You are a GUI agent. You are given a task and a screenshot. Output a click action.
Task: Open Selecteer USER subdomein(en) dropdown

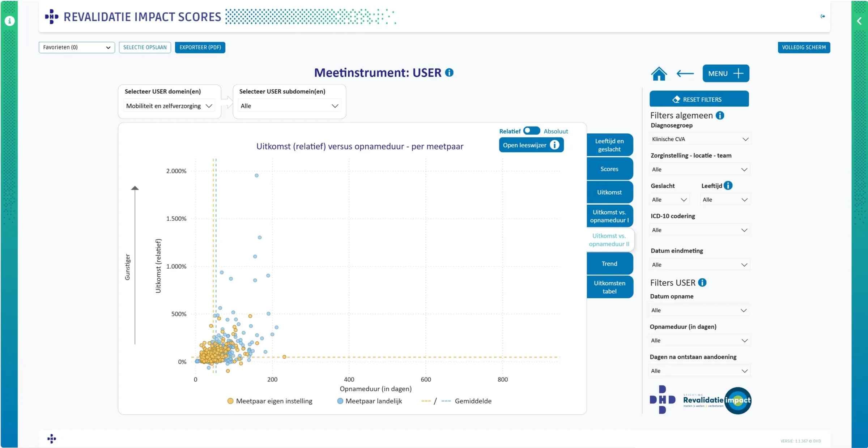[x=289, y=106]
